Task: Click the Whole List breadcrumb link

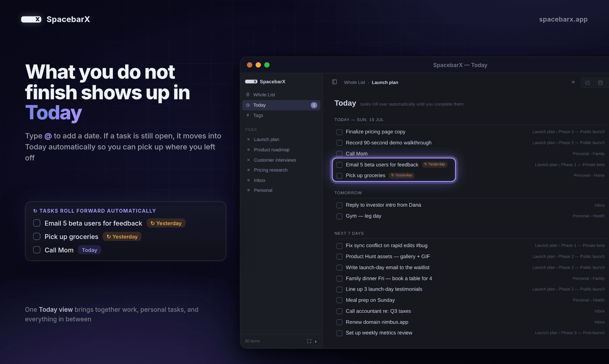Action: point(354,82)
